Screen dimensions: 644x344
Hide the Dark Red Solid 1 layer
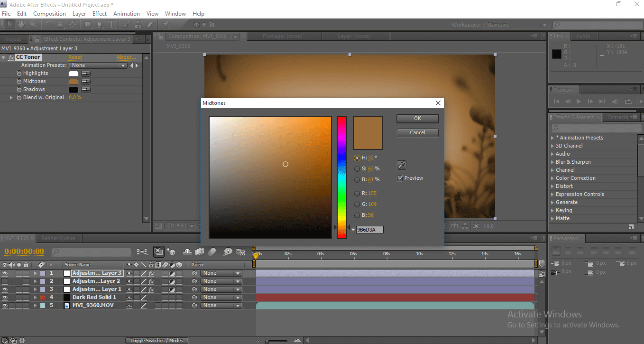[x=5, y=298]
